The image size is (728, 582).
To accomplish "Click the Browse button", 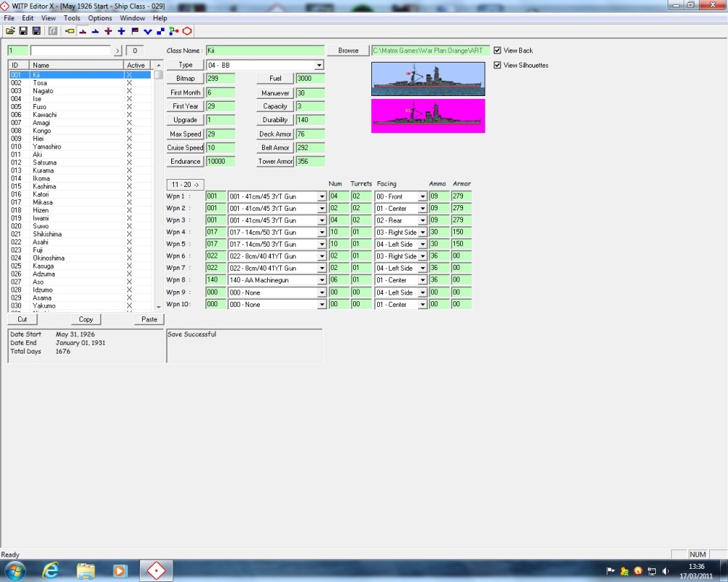I will click(x=348, y=51).
